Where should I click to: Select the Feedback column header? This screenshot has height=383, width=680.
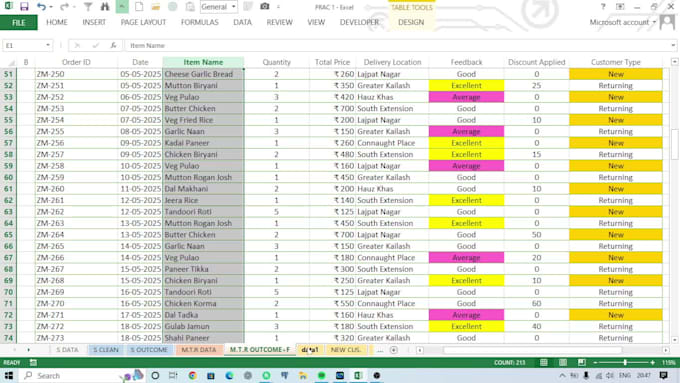click(x=466, y=62)
